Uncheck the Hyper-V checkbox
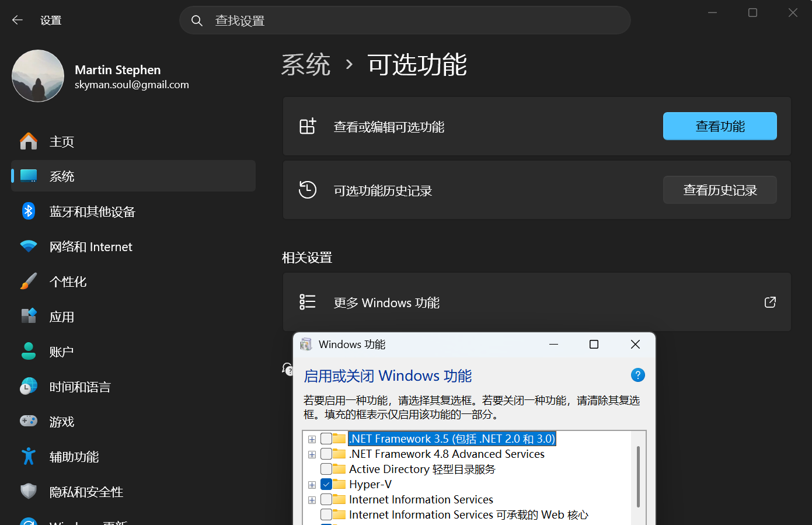Screen dimensions: 812x525 326,484
